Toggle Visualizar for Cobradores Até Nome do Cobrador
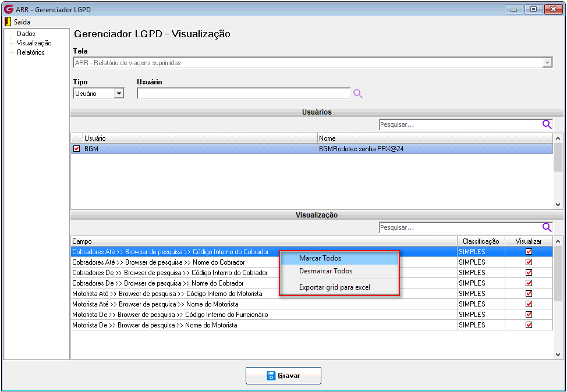The height and width of the screenshot is (392, 567). click(529, 262)
